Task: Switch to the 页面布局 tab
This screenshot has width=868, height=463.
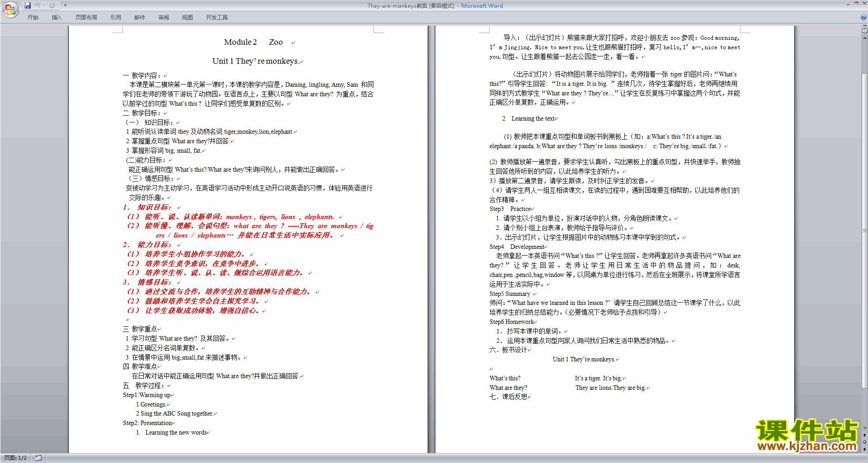Action: coord(86,17)
